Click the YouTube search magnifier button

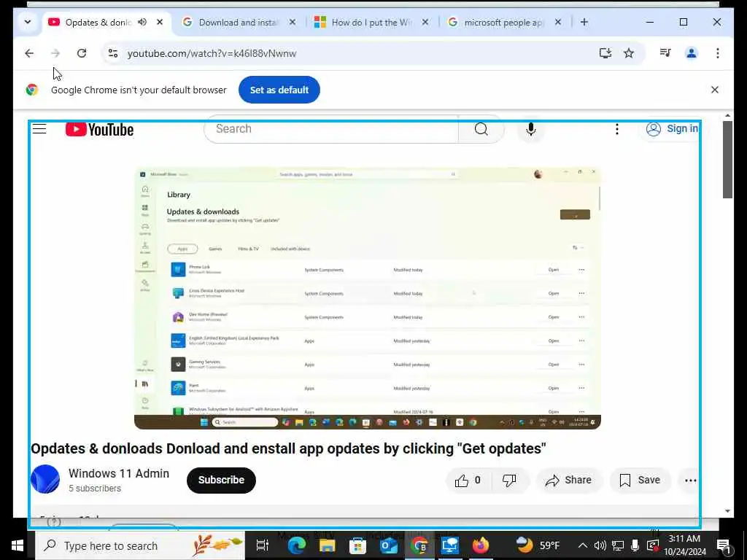(481, 129)
